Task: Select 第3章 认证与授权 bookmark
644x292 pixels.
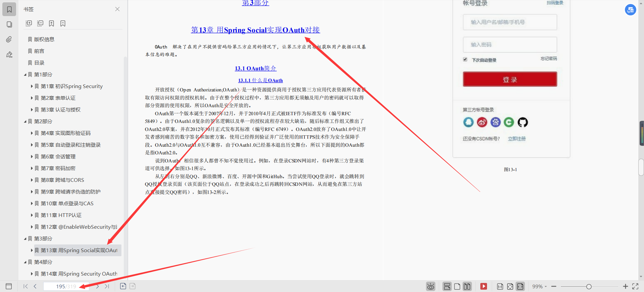Action: [x=60, y=110]
